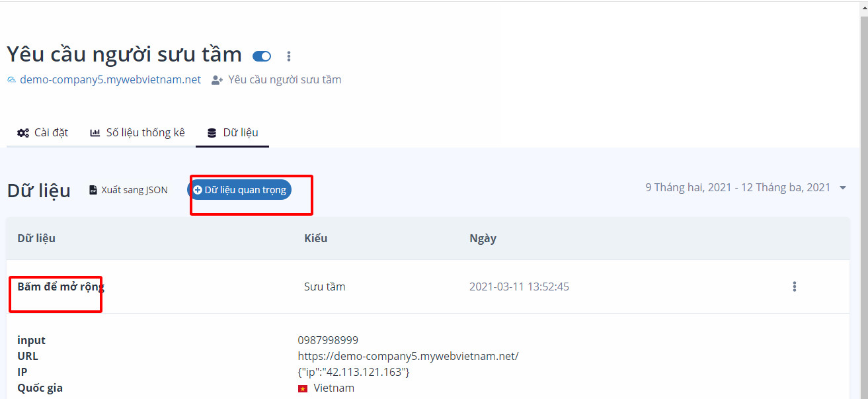The image size is (868, 399).
Task: Select the Dữ liệu tab
Action: click(x=233, y=132)
